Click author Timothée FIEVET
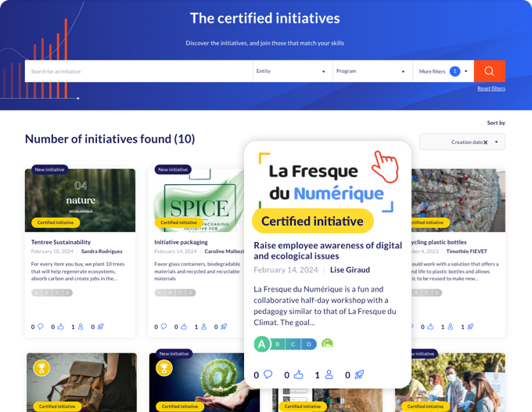The width and height of the screenshot is (532, 412). [466, 251]
